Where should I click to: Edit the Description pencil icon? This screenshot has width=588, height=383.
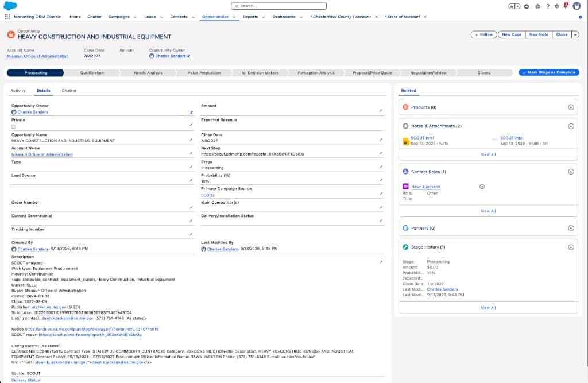tap(381, 262)
